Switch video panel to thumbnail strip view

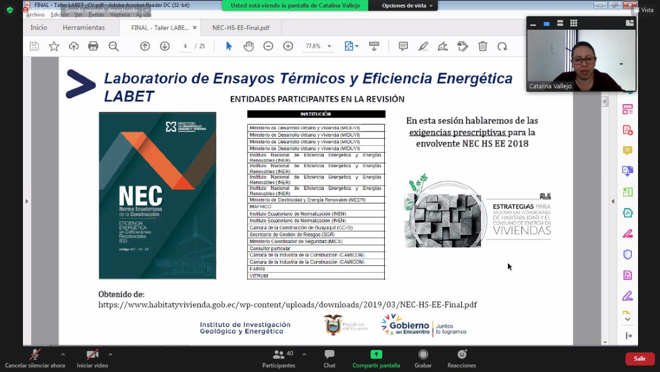coord(560,24)
